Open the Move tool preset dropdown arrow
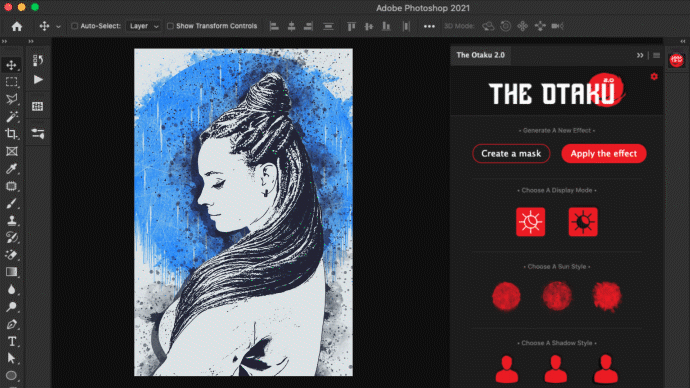The height and width of the screenshot is (388, 690). [58, 26]
